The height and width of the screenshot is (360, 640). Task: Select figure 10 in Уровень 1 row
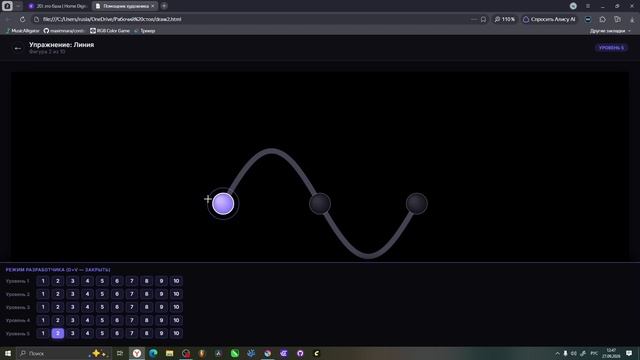176,281
